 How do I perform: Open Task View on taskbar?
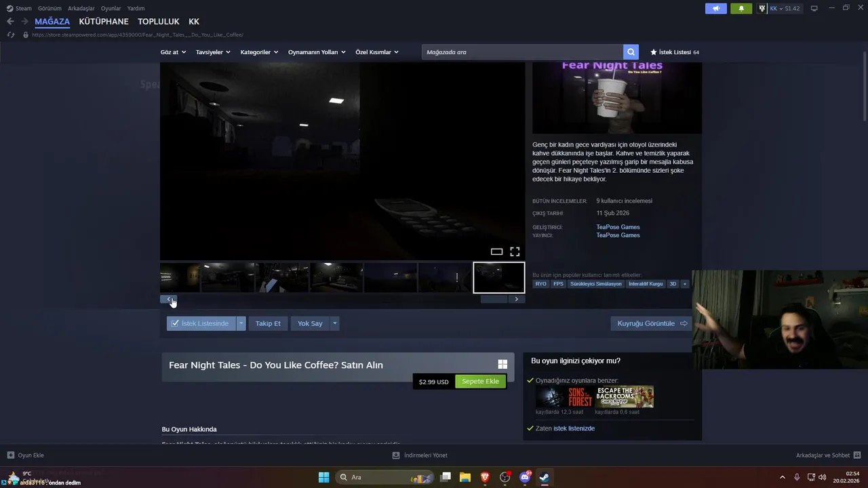click(446, 477)
